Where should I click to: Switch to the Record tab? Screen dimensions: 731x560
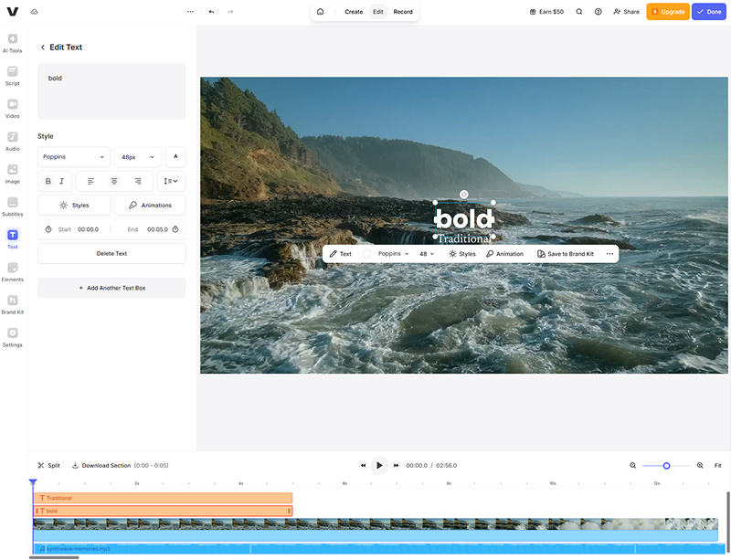click(x=403, y=12)
